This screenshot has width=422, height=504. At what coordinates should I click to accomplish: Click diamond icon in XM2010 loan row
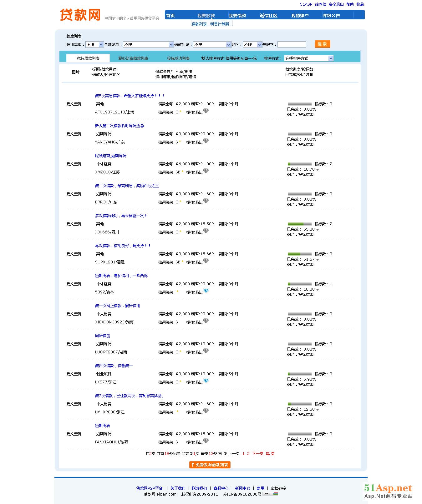[206, 171]
